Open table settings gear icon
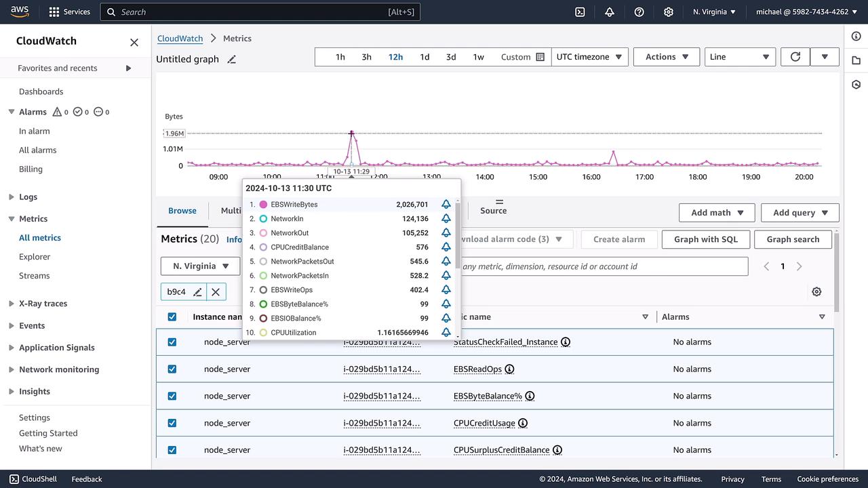Screen dimensions: 868x488 click(816, 291)
